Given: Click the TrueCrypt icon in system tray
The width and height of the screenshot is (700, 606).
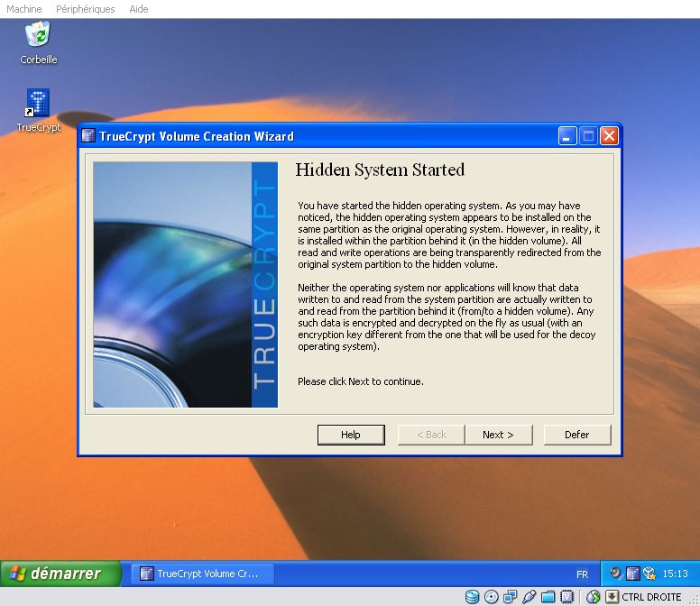Looking at the screenshot, I should point(632,573).
